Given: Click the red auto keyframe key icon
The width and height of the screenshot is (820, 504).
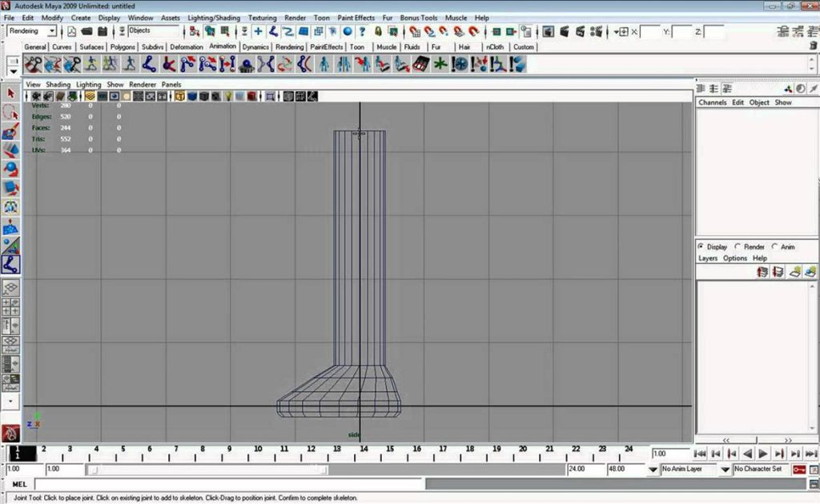Looking at the screenshot, I should 799,470.
